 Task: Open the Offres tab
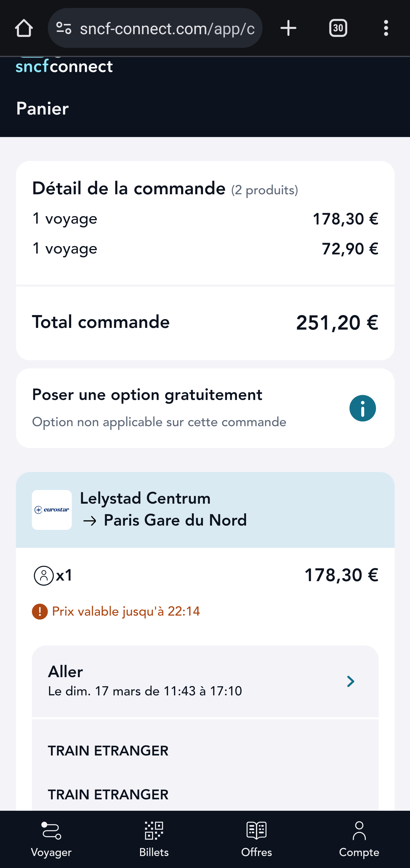pos(256,839)
